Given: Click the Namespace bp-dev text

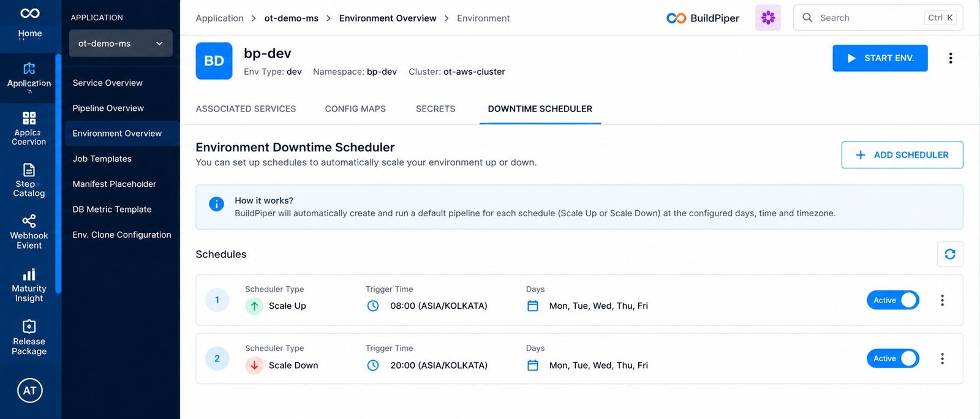Looking at the screenshot, I should (355, 72).
